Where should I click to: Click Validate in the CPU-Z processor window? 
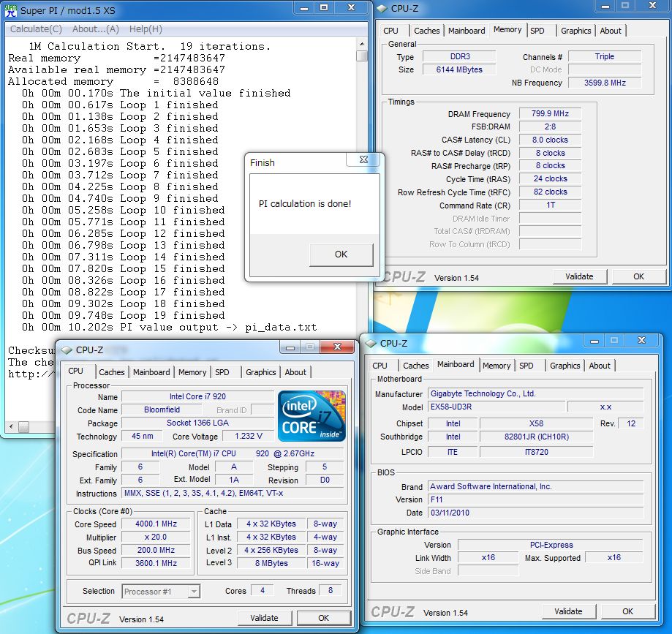coord(264,618)
